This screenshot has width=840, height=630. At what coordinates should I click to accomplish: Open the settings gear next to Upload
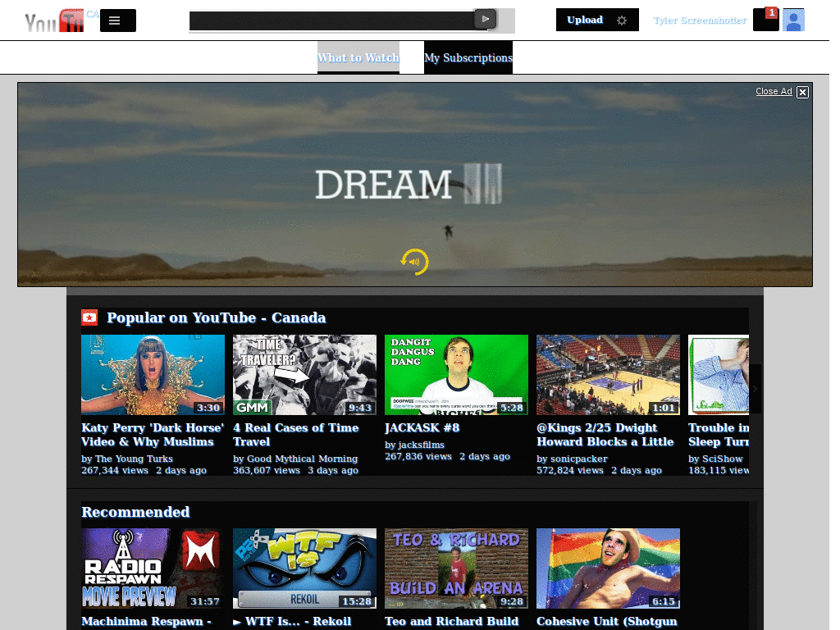pos(622,21)
